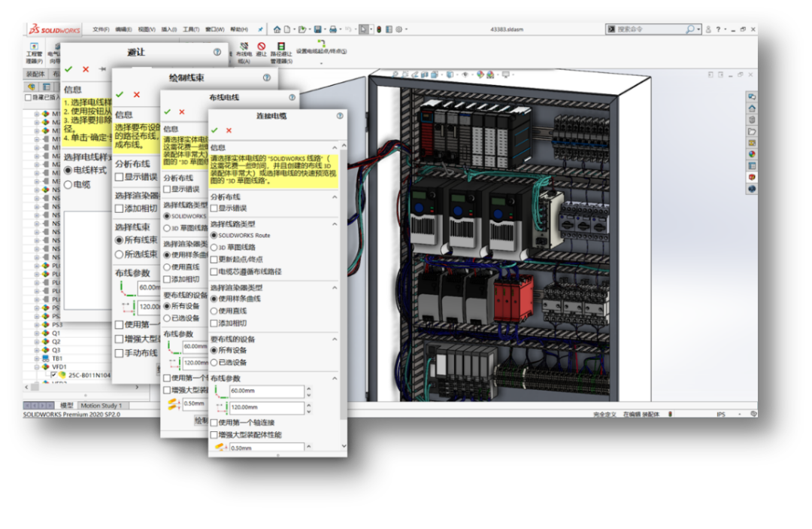Click search magnifier icon in command search

689,29
